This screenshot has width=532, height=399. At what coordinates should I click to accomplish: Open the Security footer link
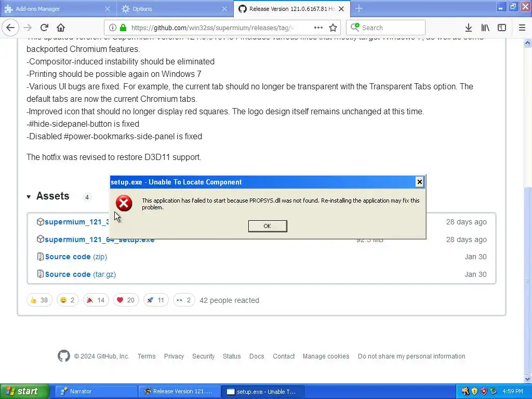[204, 356]
